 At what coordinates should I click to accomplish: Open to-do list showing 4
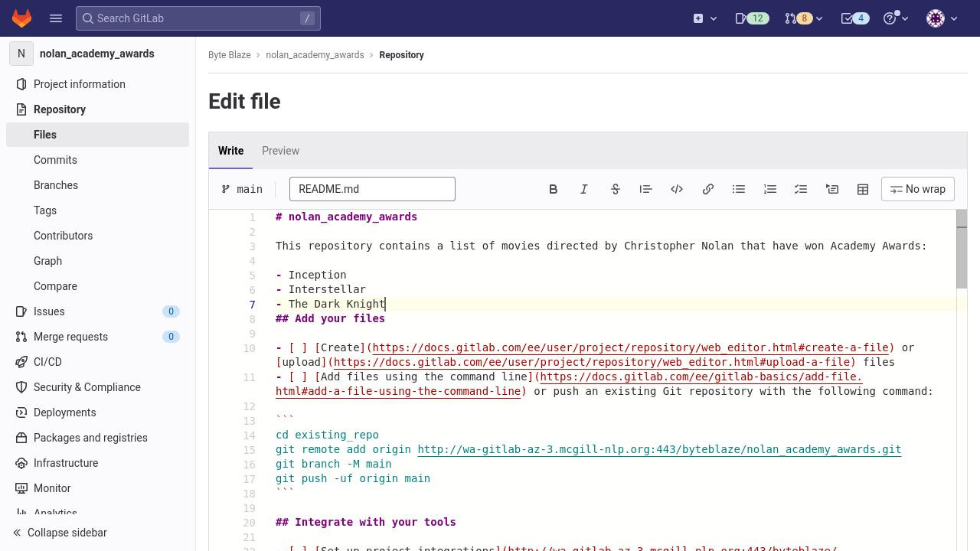click(x=855, y=18)
